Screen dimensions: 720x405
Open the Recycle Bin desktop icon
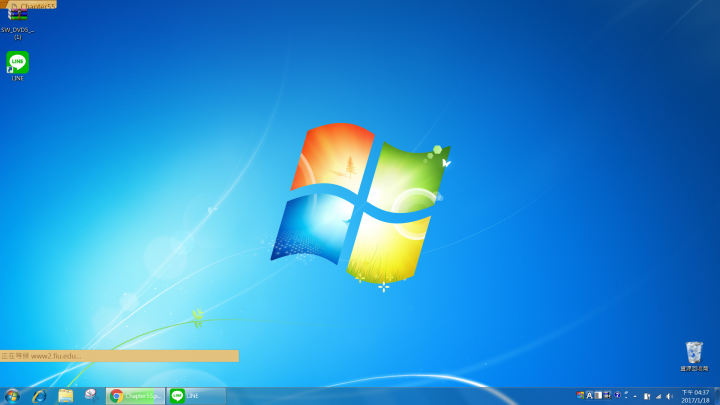pos(694,356)
